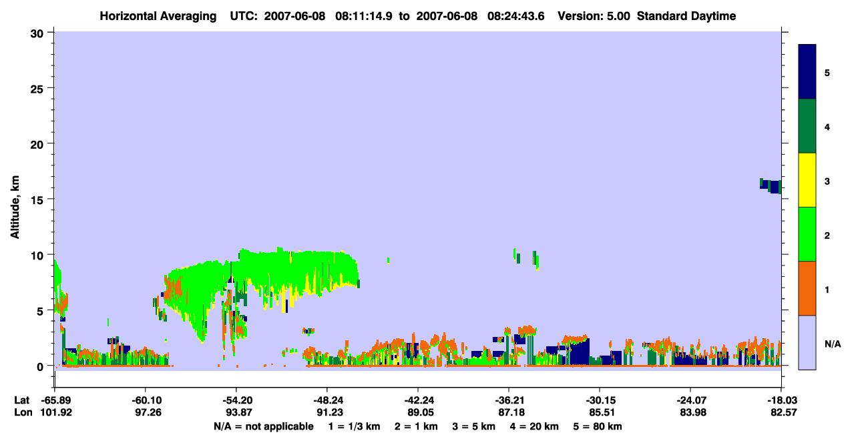The height and width of the screenshot is (445, 868).
Task: Click the y-axis tick label 10
Action: click(39, 255)
